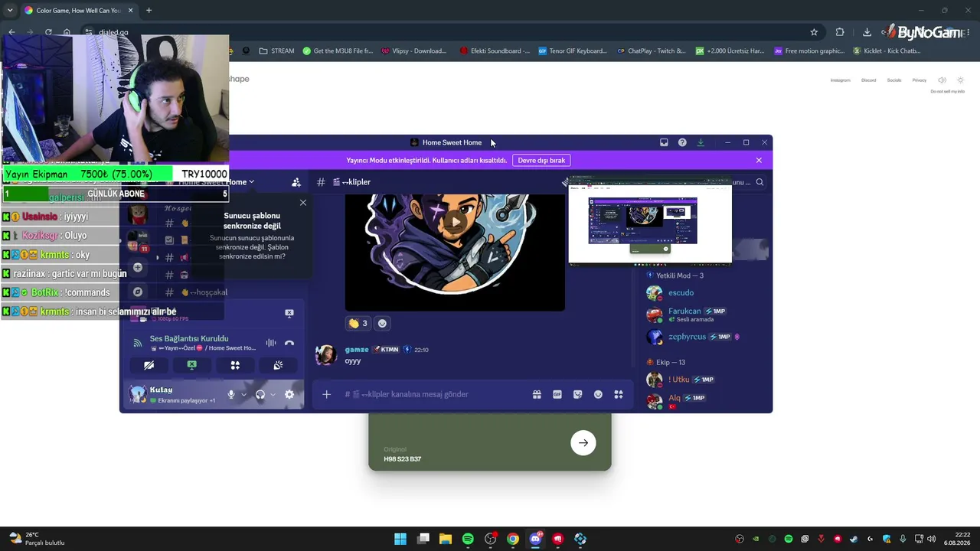The image size is (980, 551).
Task: Open Chrome downloads icon
Action: tap(867, 32)
